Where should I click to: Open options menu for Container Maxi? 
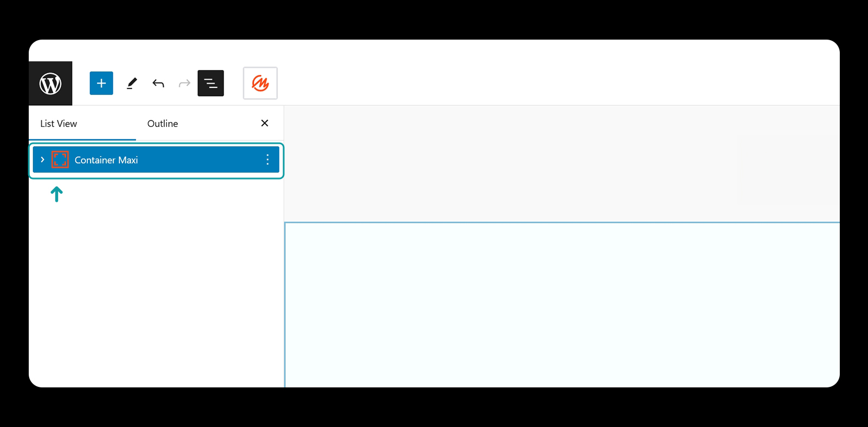click(x=267, y=160)
